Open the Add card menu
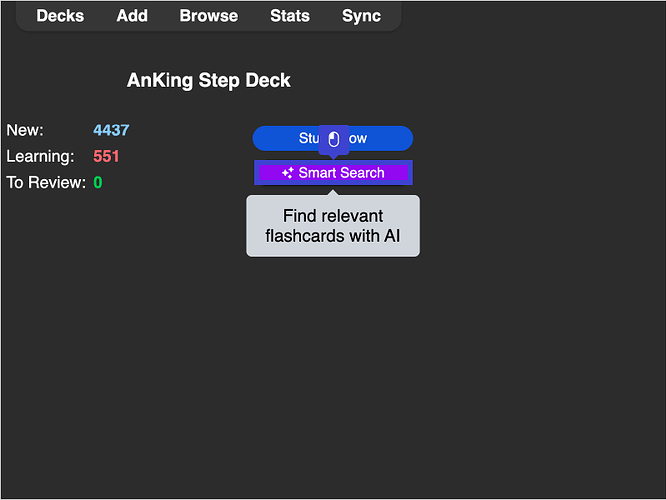This screenshot has width=666, height=500. (x=132, y=16)
